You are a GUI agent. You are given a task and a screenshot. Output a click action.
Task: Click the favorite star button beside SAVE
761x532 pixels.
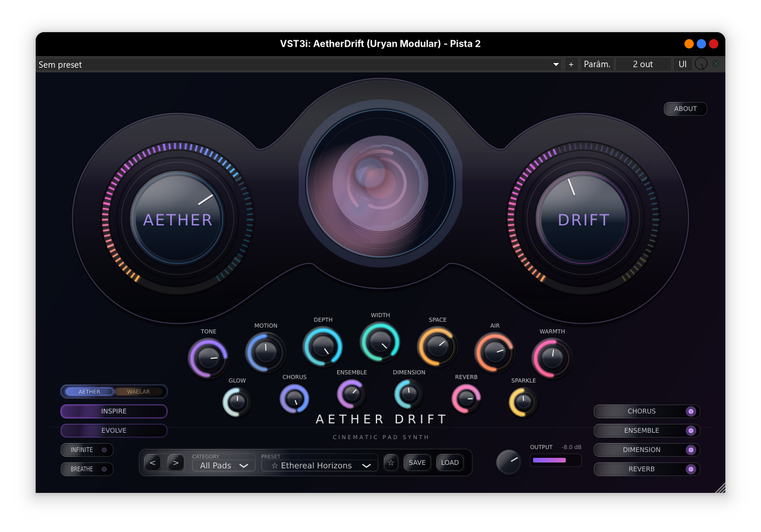coord(391,463)
